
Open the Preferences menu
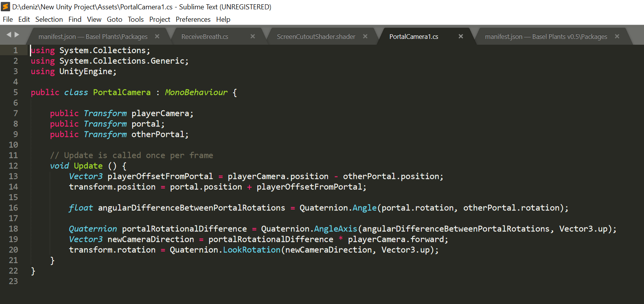coord(193,19)
